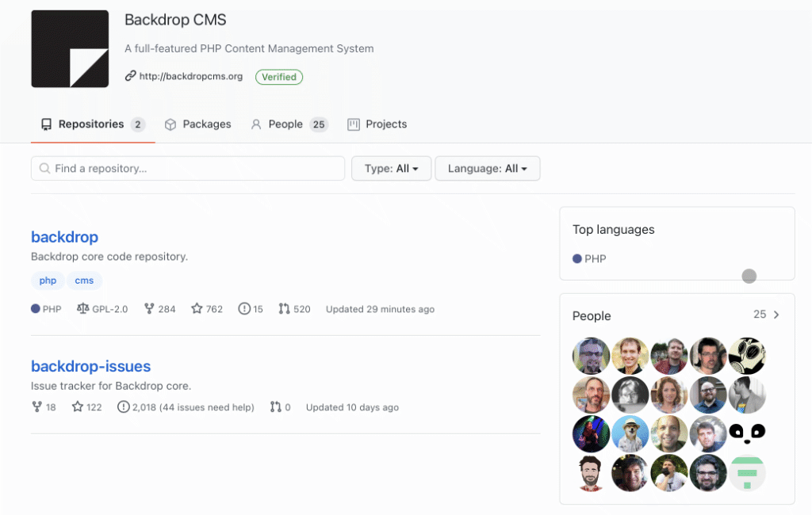Screen dimensions: 812x515
Task: Open the concert stage purple avatar
Action: click(x=591, y=433)
